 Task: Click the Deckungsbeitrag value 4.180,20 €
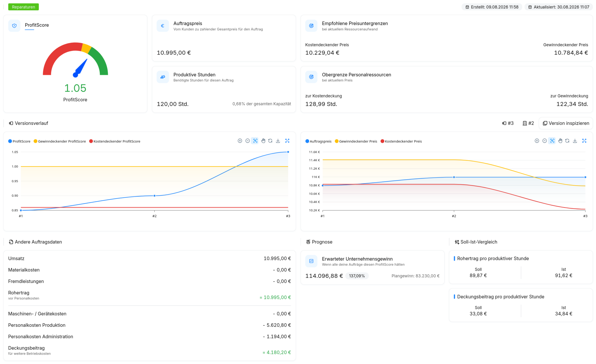(x=277, y=353)
